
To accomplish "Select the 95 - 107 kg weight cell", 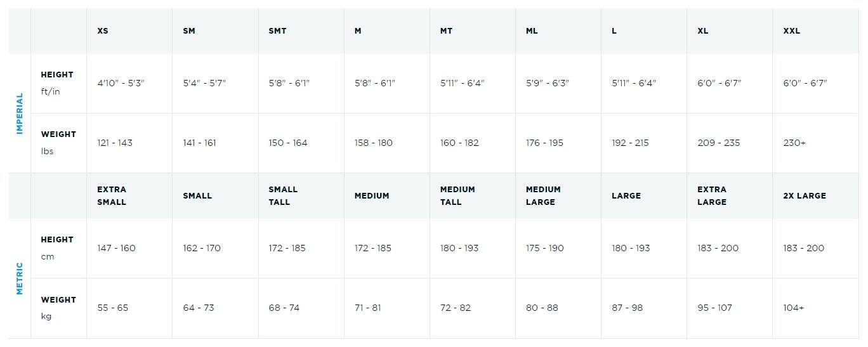I will click(714, 308).
